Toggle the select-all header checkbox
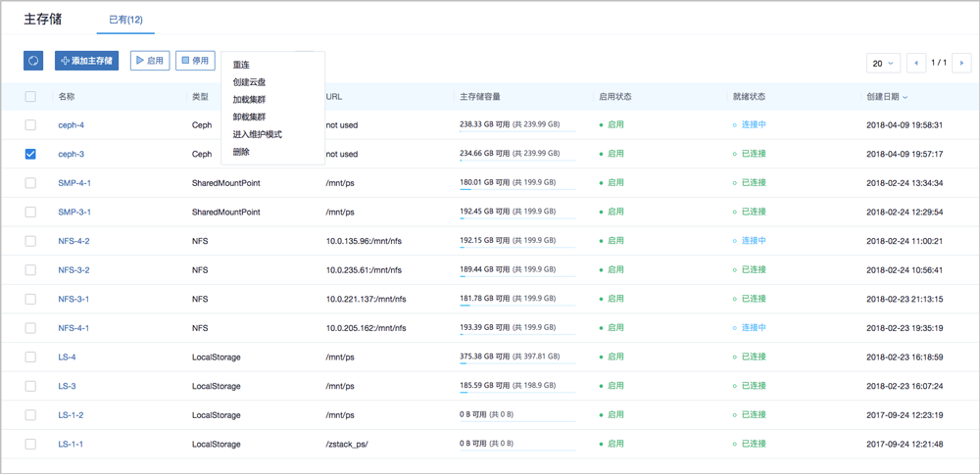 click(30, 97)
